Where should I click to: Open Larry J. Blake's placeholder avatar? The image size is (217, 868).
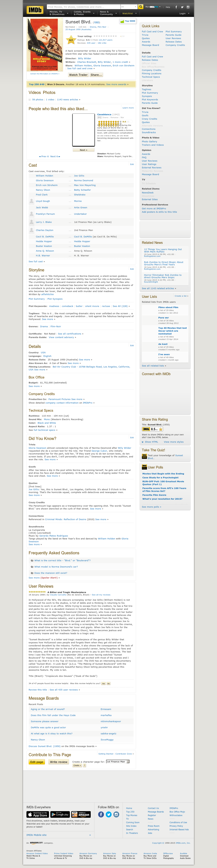click(x=31, y=222)
